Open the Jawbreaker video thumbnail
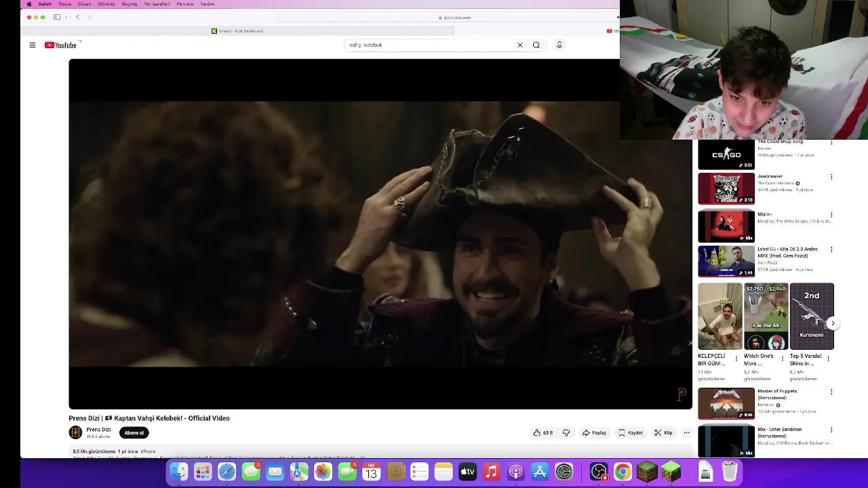This screenshot has width=868, height=488. tap(726, 188)
